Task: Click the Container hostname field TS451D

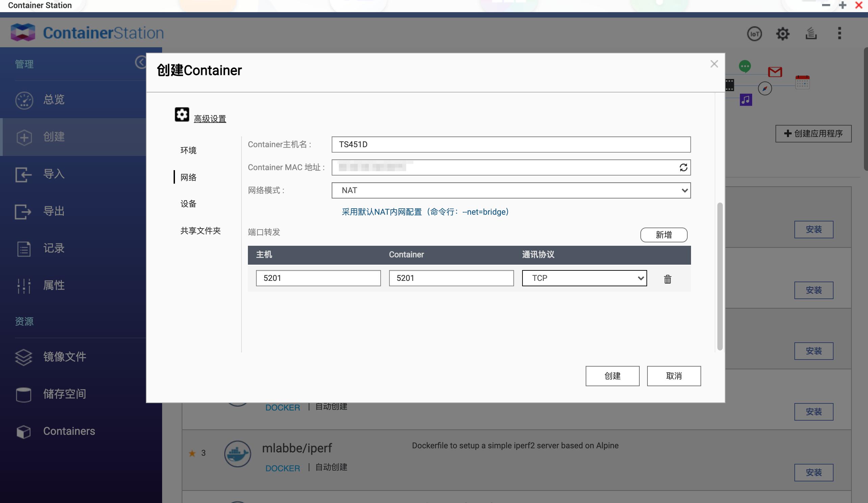Action: 511,144
